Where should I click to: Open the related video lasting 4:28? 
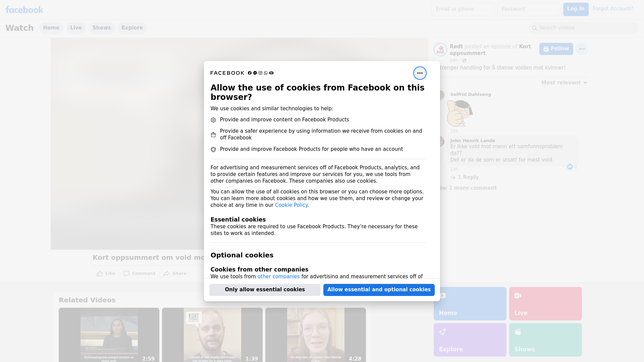pyautogui.click(x=316, y=335)
